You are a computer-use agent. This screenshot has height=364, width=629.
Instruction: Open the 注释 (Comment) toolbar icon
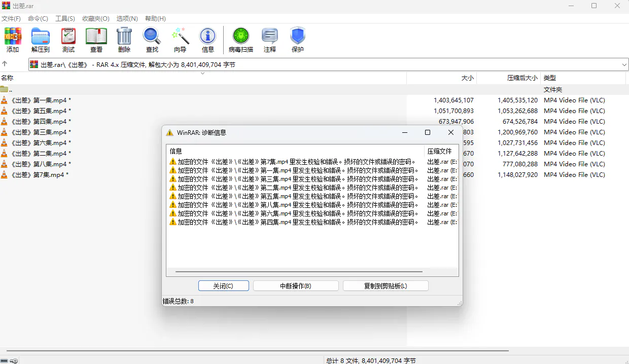pyautogui.click(x=270, y=40)
